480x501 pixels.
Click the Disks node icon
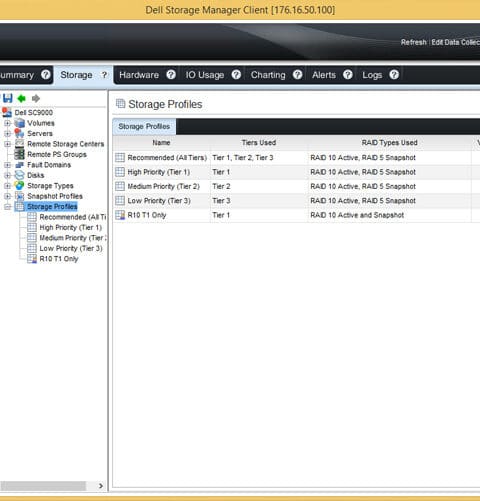pyautogui.click(x=19, y=175)
